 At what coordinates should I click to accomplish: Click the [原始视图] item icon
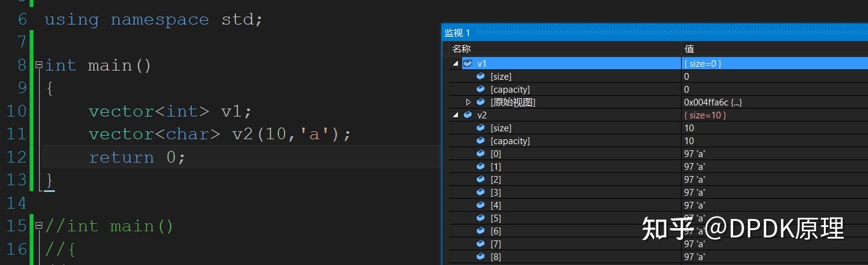coord(481,102)
